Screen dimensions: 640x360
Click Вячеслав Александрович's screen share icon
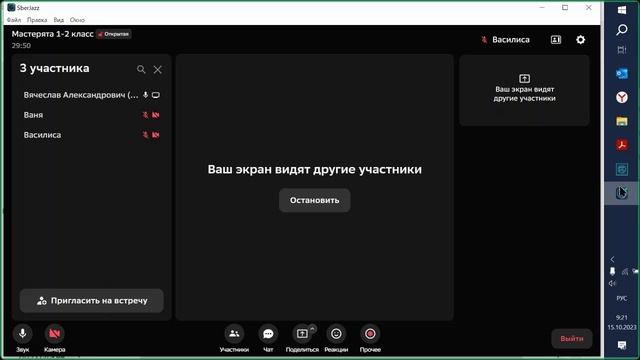point(156,95)
